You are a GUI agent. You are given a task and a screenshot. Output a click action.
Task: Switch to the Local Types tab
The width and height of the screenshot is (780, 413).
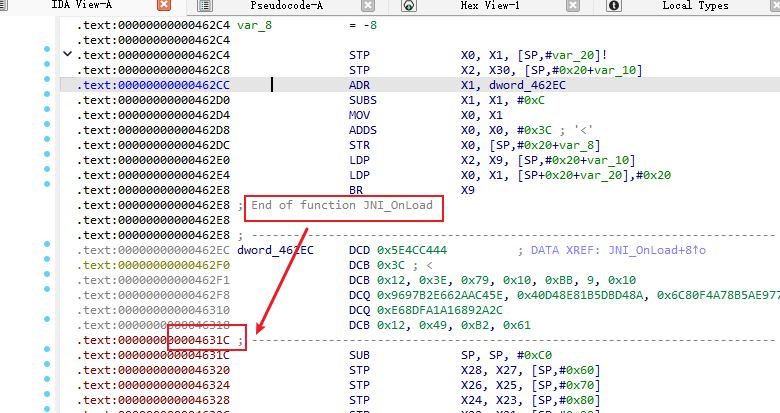[x=695, y=6]
